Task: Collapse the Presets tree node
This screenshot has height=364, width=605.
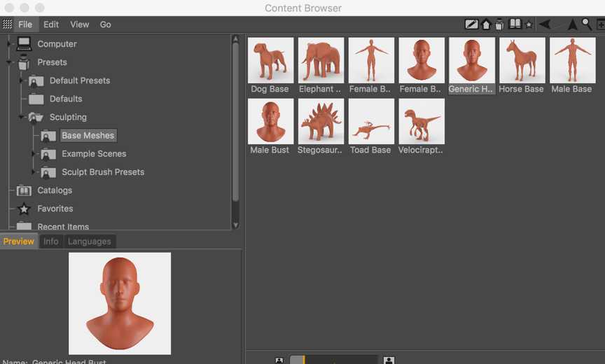Action: [x=8, y=62]
